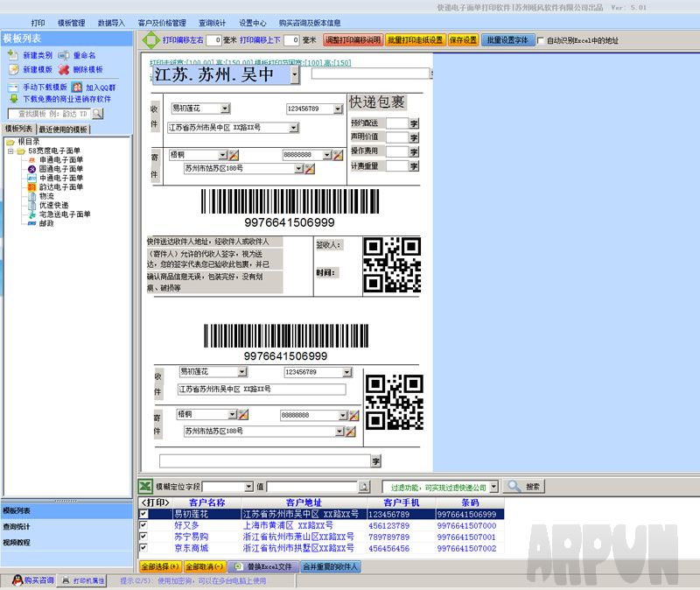Image resolution: width=700 pixels, height=590 pixels.
Task: Click the 全部选择 select all button
Action: coord(158,567)
